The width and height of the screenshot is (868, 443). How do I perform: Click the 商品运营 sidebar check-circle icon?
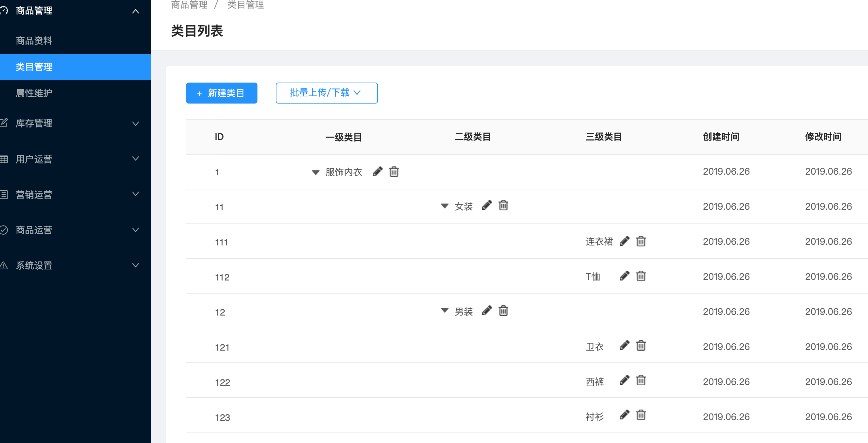point(4,230)
